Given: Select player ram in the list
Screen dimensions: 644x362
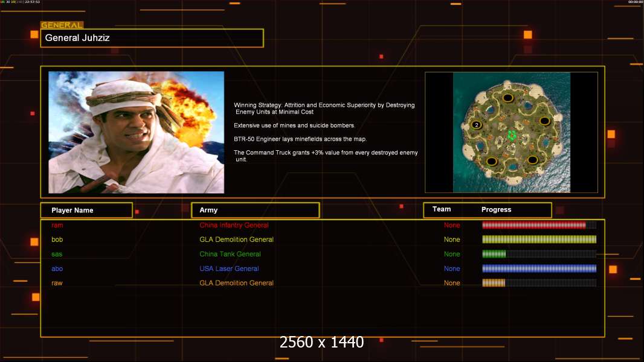Looking at the screenshot, I should 57,225.
